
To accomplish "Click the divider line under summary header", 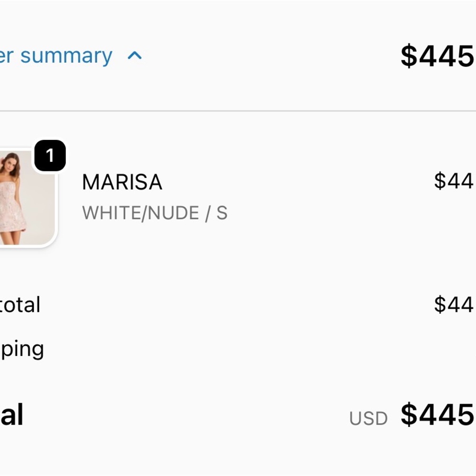I will coord(238,111).
